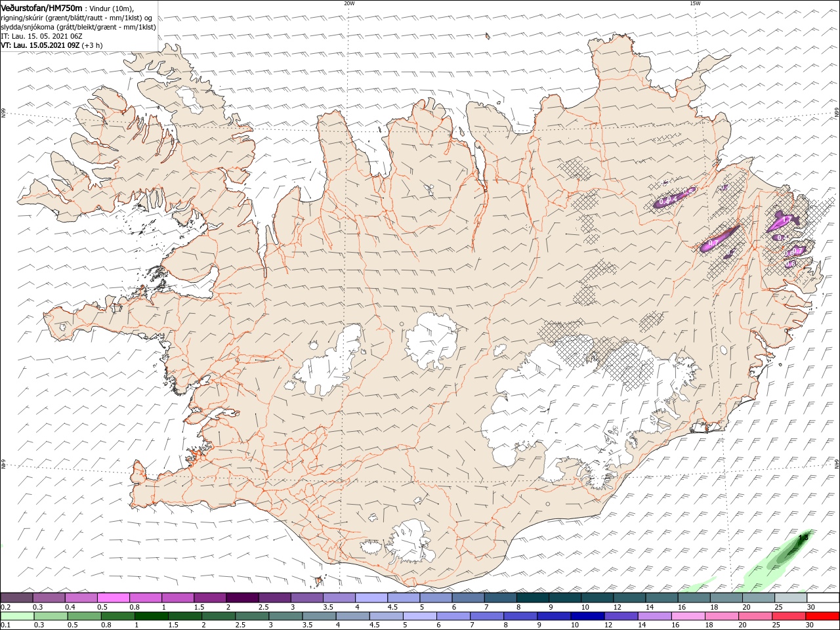
Task: Click the pale green lower swatch at 0.1
Action: [17, 616]
